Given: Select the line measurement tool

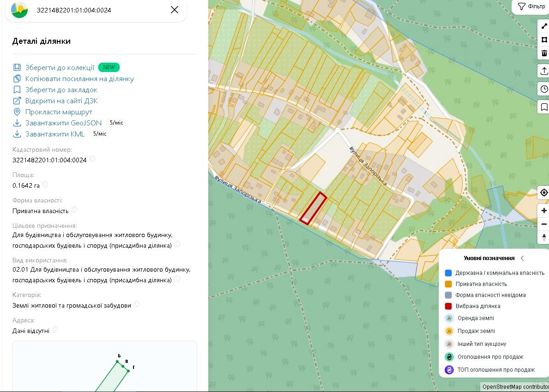Looking at the screenshot, I should 544,26.
